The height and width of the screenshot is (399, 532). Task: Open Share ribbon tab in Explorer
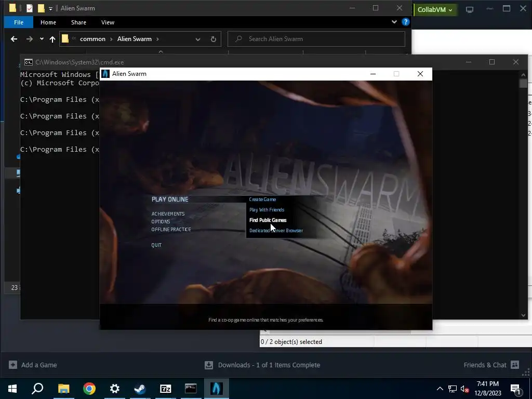coord(78,22)
